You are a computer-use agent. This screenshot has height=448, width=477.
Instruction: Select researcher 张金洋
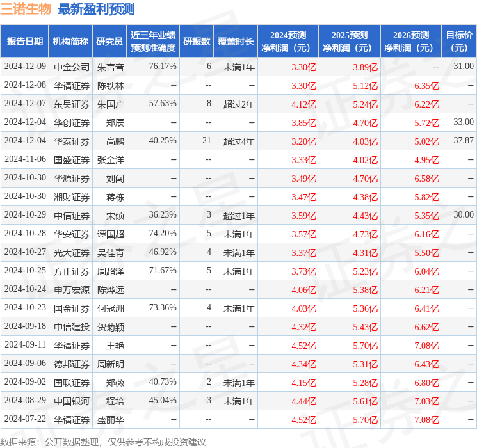tap(110, 159)
